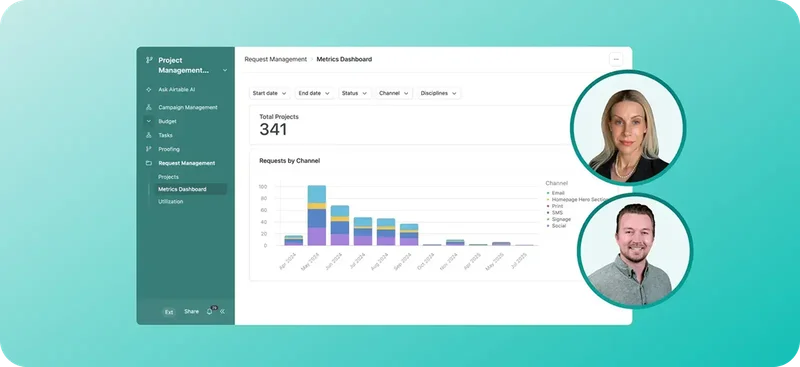This screenshot has width=800, height=367.
Task: Click the Total Projects 341 value
Action: tap(273, 130)
